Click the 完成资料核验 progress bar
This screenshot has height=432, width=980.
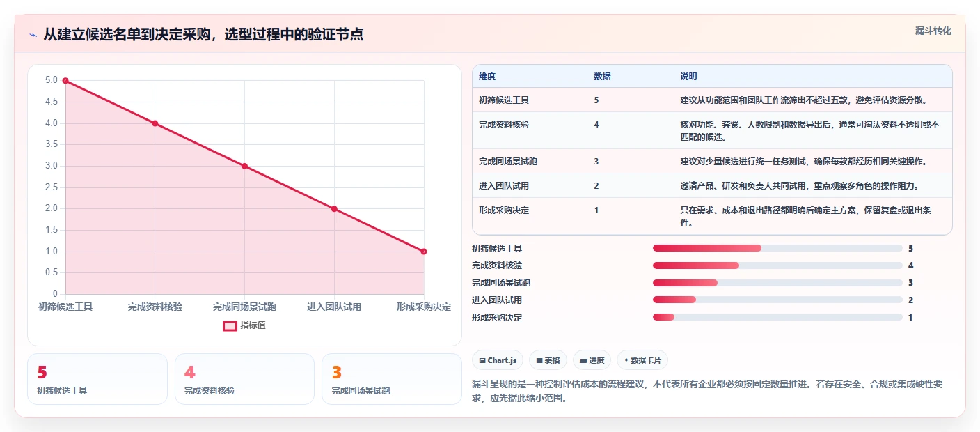[777, 265]
